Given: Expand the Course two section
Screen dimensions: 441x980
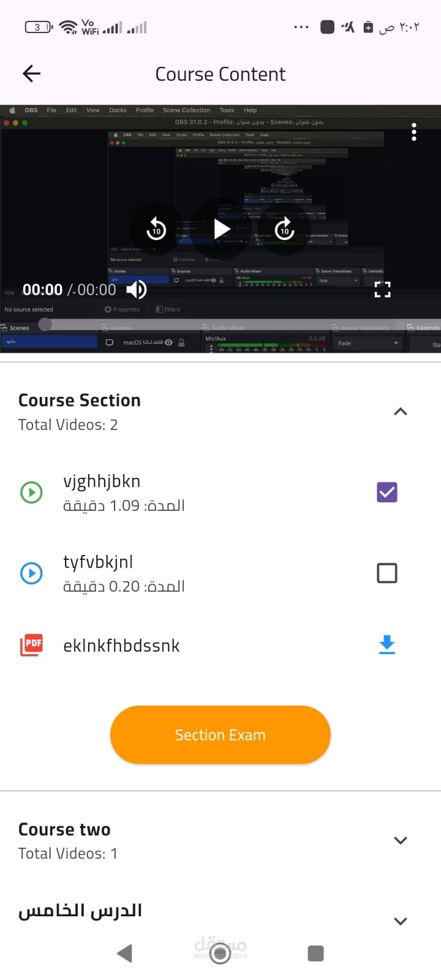Looking at the screenshot, I should tap(401, 840).
